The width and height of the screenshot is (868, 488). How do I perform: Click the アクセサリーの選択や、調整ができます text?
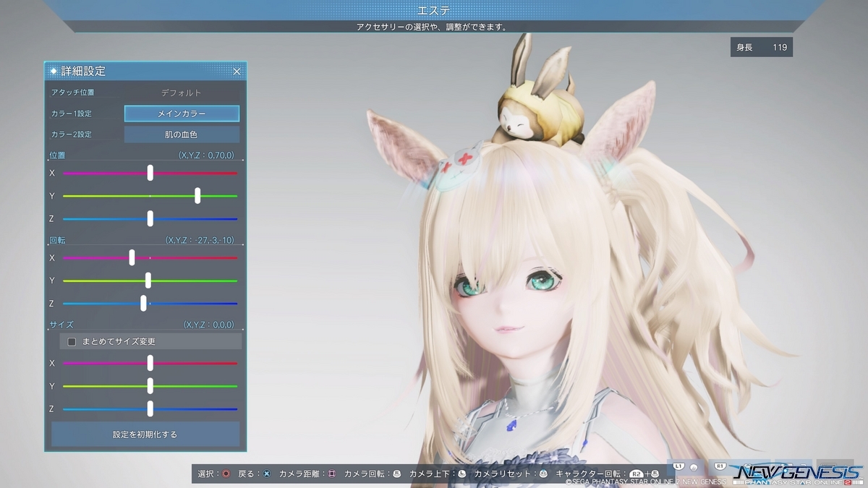click(x=431, y=27)
